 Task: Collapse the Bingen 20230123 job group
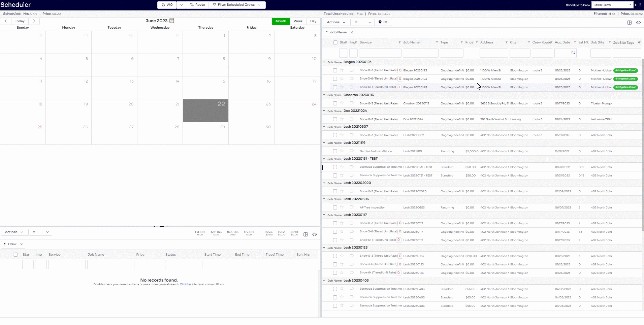point(324,62)
